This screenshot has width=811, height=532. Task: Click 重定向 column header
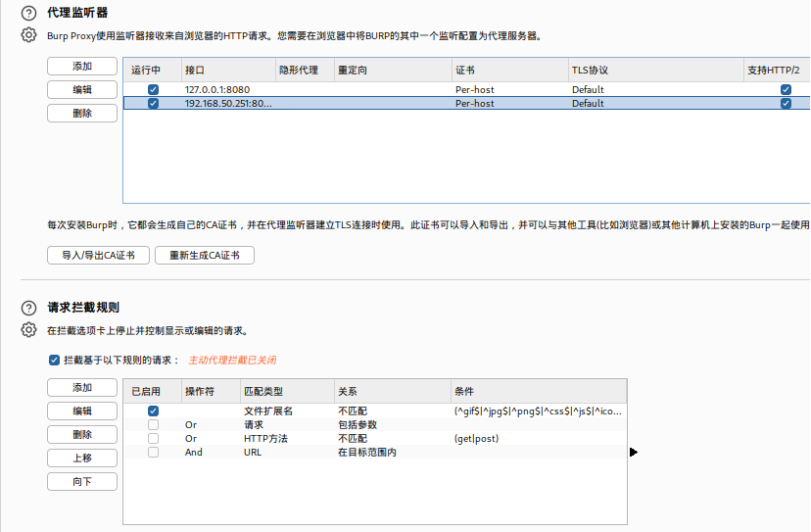[x=393, y=70]
